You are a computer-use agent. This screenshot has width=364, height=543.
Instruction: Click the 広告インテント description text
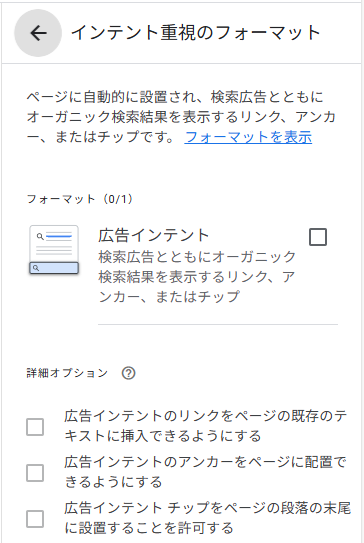(197, 276)
